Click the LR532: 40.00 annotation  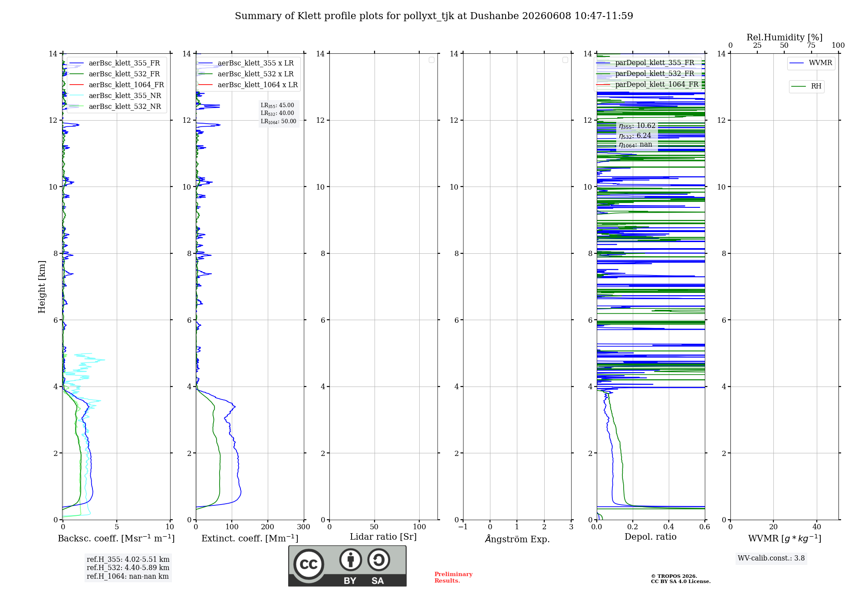pos(277,113)
